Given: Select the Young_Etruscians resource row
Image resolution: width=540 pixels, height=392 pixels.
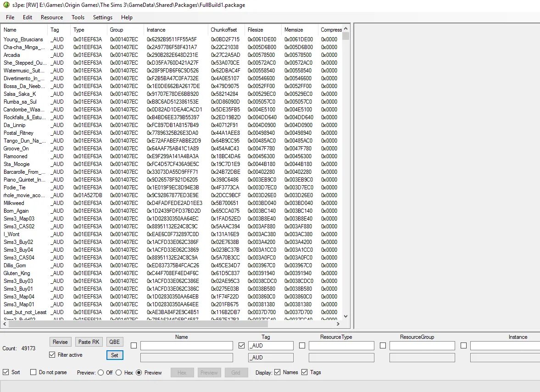Looking at the screenshot, I should click(172, 39).
